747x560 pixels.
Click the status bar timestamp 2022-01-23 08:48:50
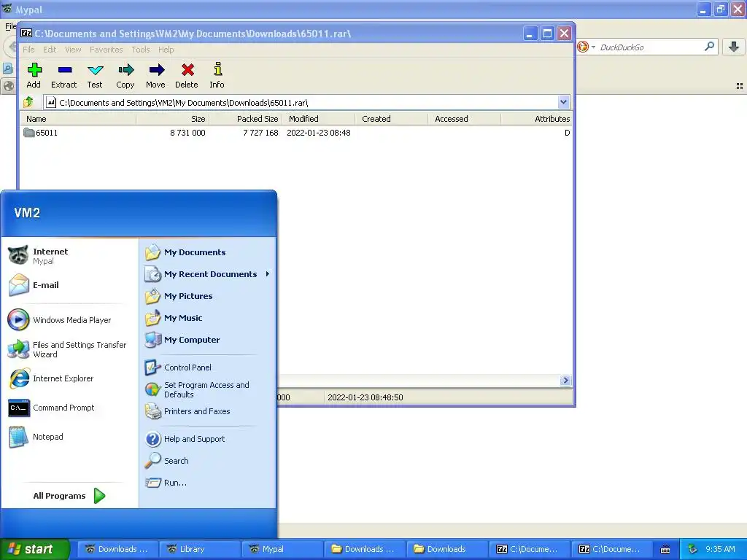click(365, 397)
